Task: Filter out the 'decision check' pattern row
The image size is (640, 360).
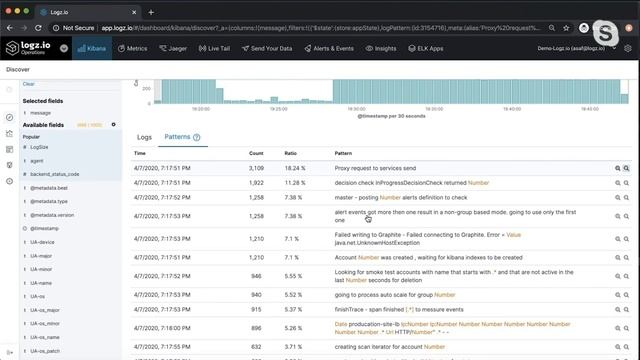Action: [626, 183]
